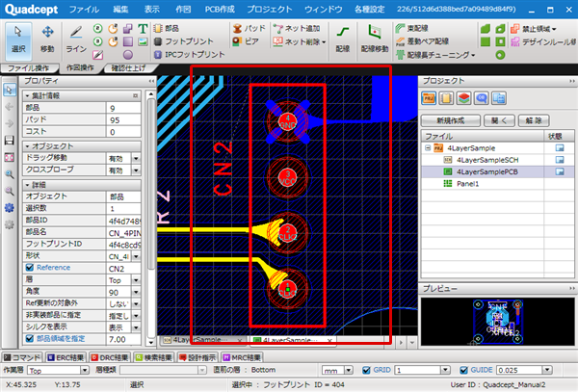Open the クロスプローブ value dropdown
Viewport: 578px width, 392px height.
pos(136,170)
